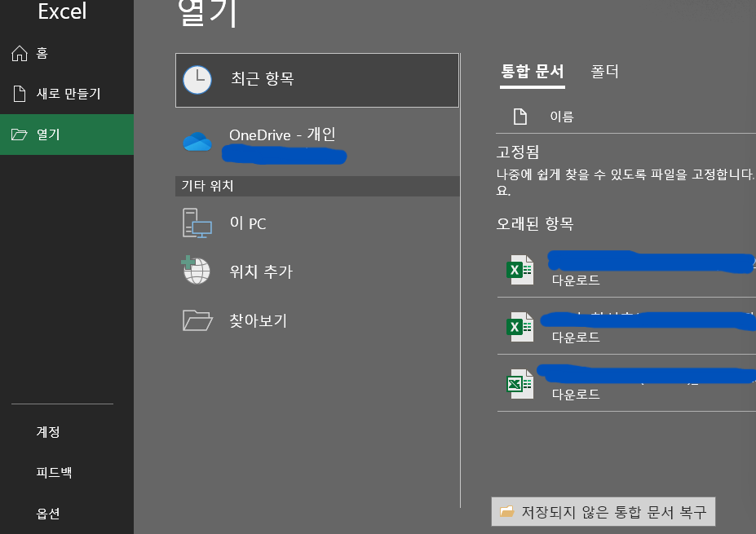Viewport: 756px width, 534px height.
Task: Open 새로 만들기 (New) page
Action: tap(67, 94)
